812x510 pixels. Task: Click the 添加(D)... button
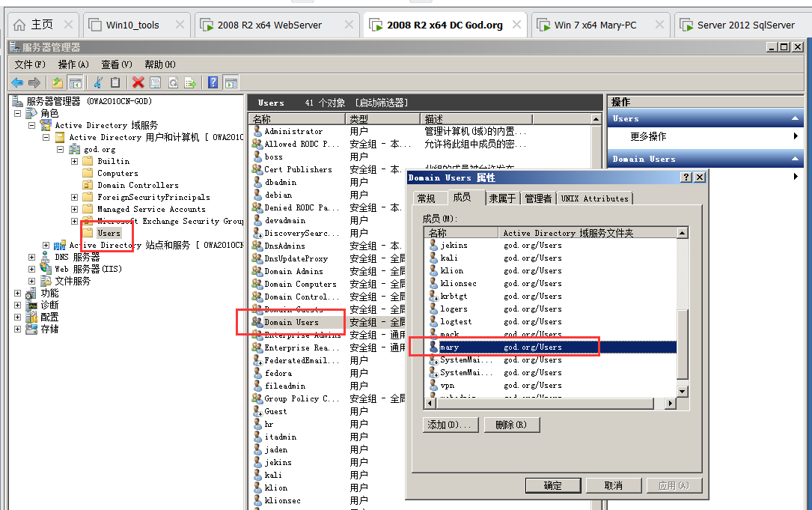451,425
